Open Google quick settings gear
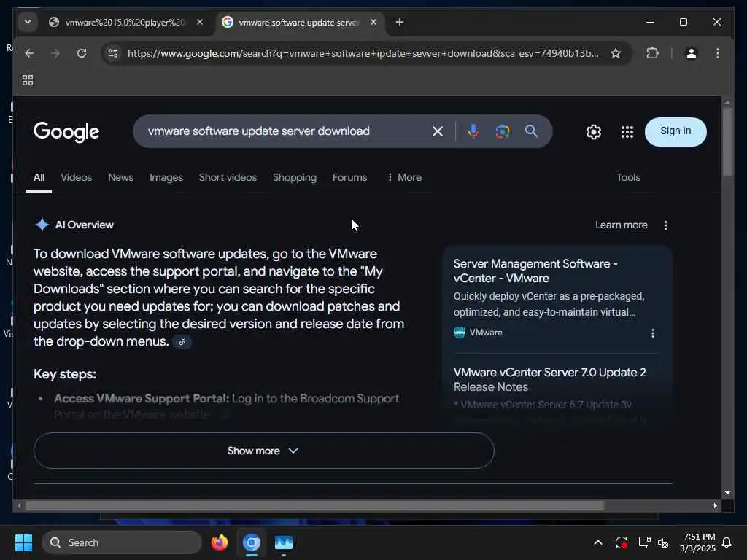The width and height of the screenshot is (747, 560). pyautogui.click(x=594, y=132)
